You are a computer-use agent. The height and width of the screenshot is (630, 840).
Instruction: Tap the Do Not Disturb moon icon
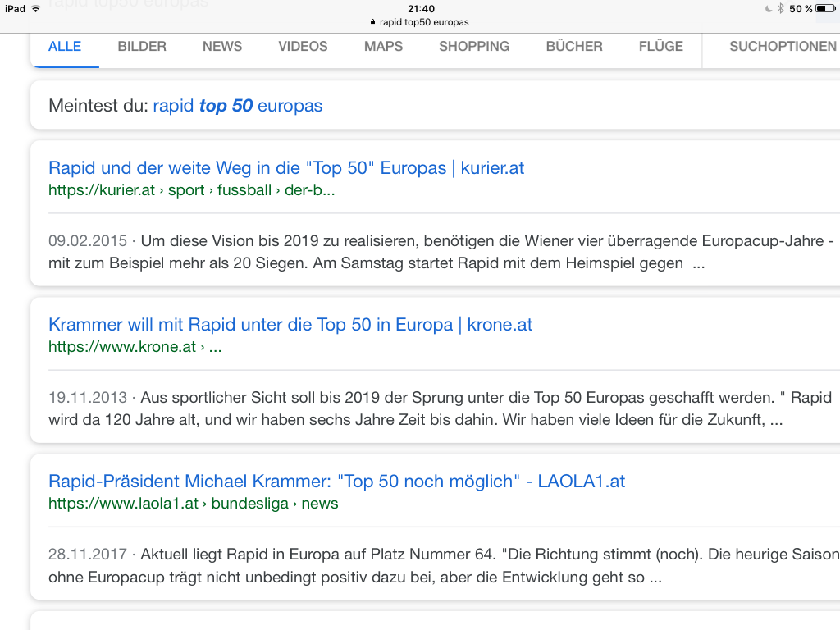(x=769, y=8)
